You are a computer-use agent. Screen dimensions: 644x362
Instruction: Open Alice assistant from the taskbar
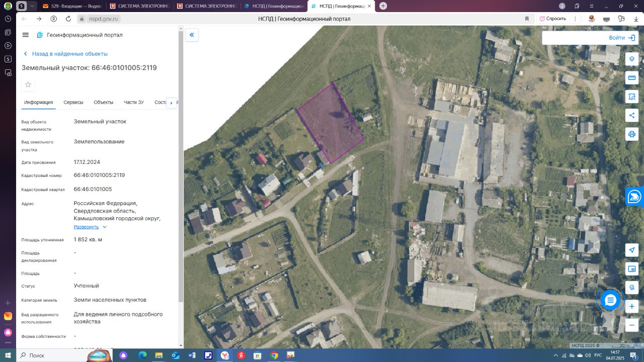[123, 355]
